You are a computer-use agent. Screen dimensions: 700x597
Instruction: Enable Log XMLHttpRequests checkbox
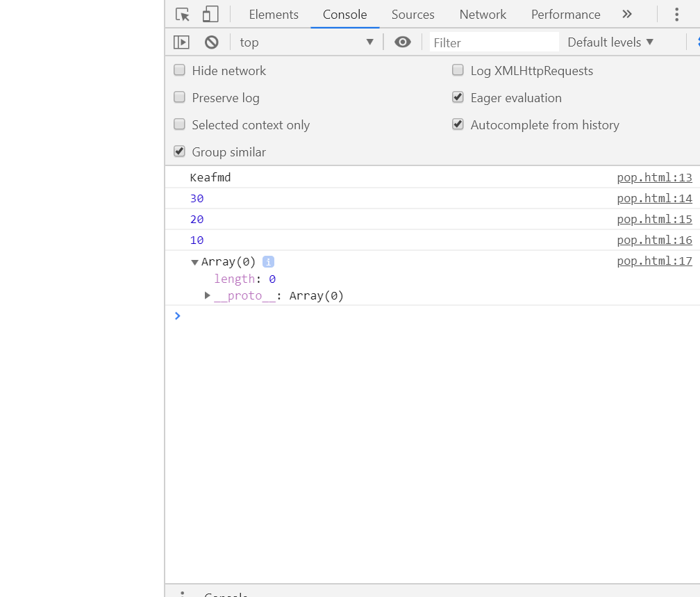point(458,70)
